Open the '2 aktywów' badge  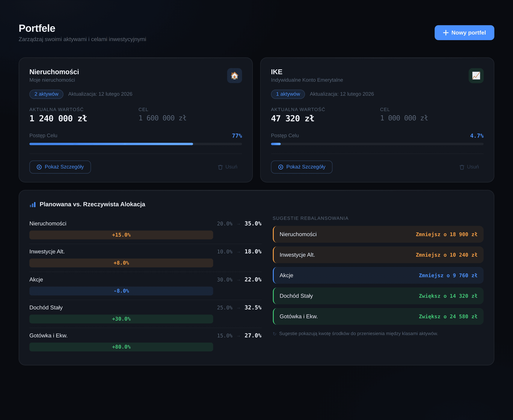(46, 94)
